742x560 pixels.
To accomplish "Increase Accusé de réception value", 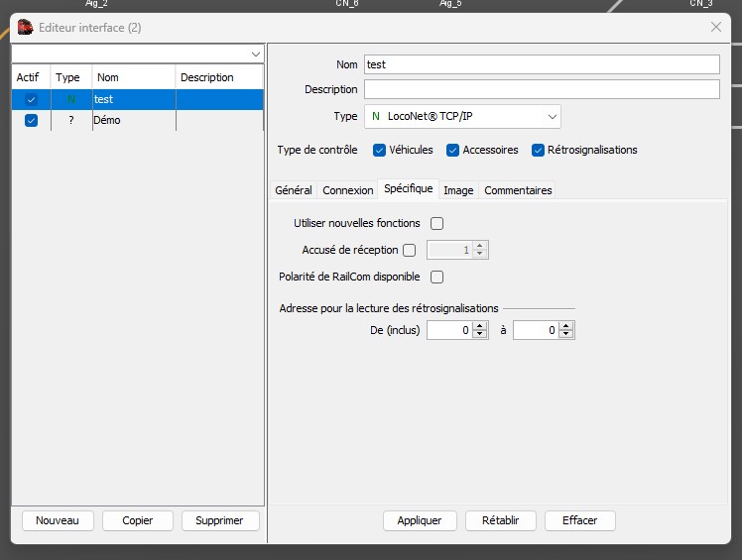I will (x=480, y=246).
